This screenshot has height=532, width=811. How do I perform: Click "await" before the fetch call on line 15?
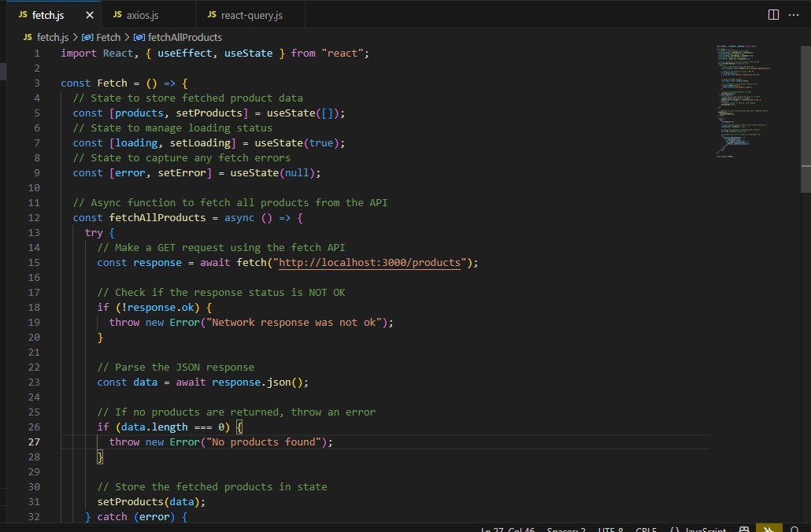pyautogui.click(x=215, y=263)
